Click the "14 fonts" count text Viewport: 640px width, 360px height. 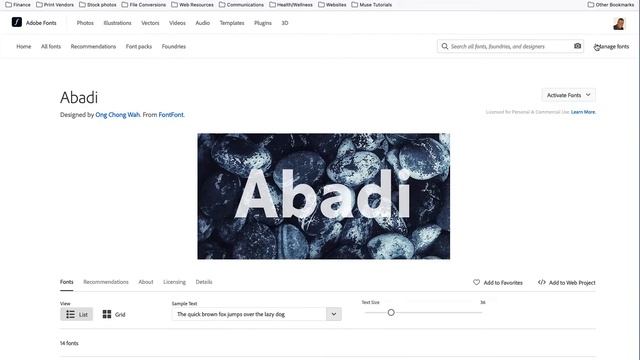tap(69, 343)
